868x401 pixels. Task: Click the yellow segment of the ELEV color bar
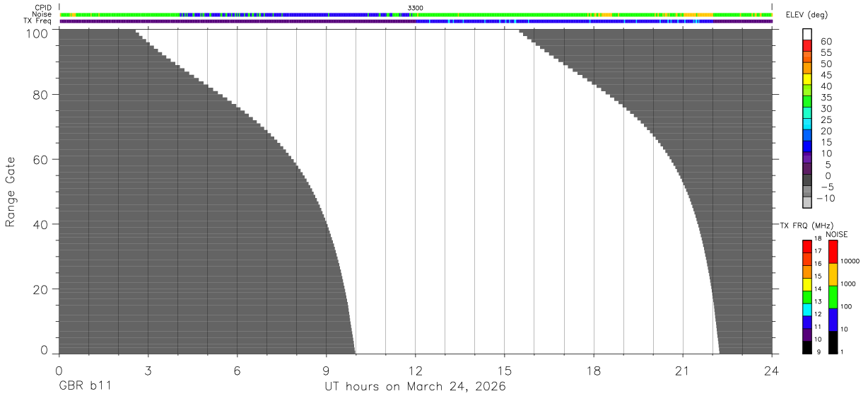click(x=807, y=79)
